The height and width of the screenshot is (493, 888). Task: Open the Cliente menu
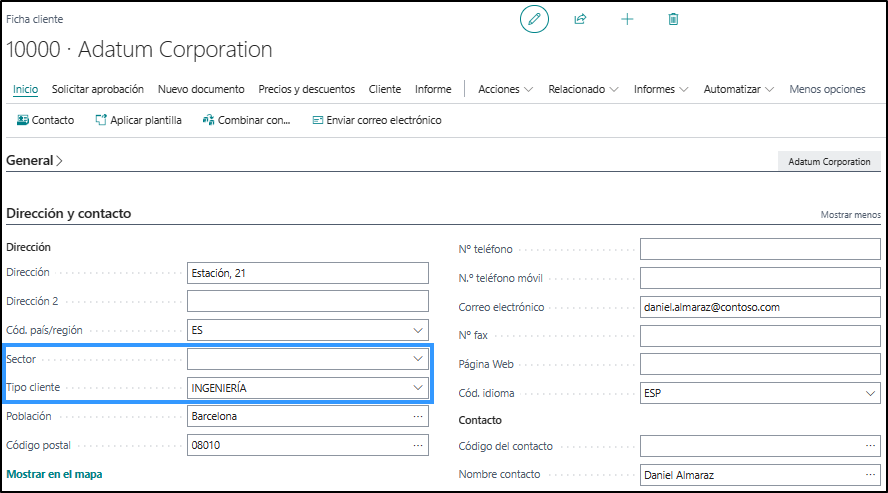(x=385, y=89)
